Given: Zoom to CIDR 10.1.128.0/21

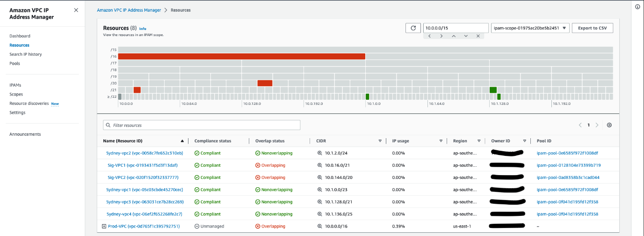Looking at the screenshot, I should pyautogui.click(x=320, y=202).
